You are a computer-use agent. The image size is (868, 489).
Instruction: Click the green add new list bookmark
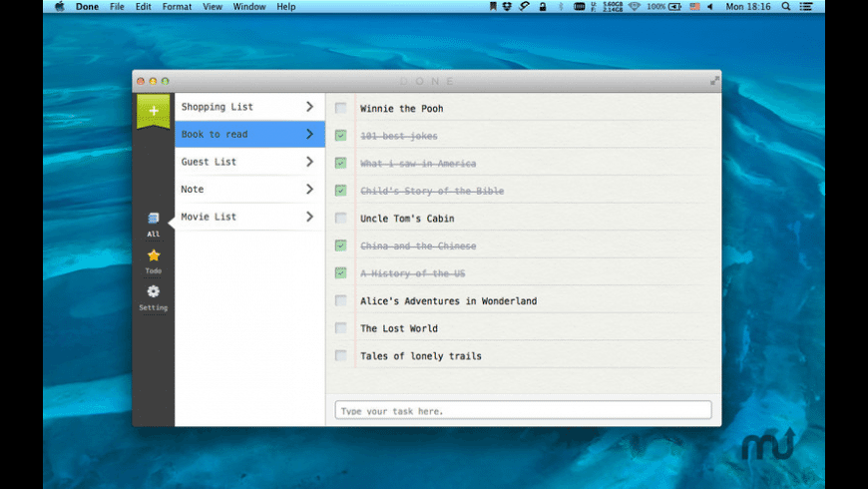pos(153,111)
